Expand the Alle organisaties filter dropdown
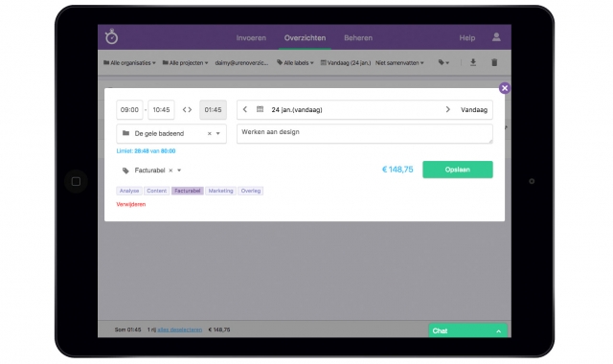 [129, 62]
